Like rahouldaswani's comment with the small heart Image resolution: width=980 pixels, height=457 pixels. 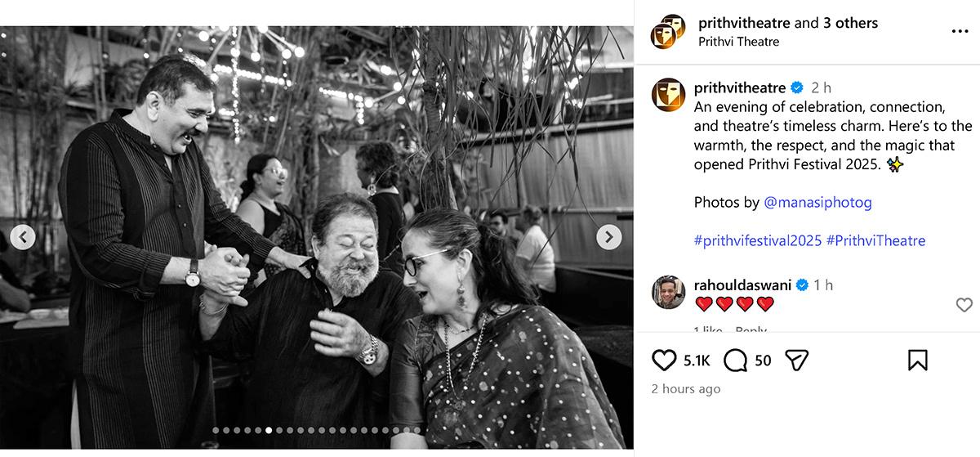(964, 305)
